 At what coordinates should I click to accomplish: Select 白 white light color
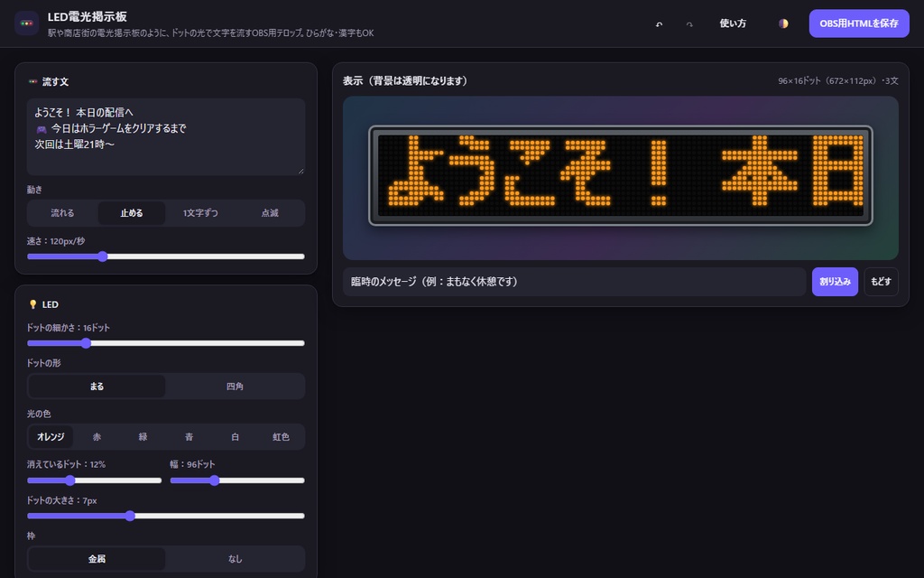pyautogui.click(x=235, y=437)
